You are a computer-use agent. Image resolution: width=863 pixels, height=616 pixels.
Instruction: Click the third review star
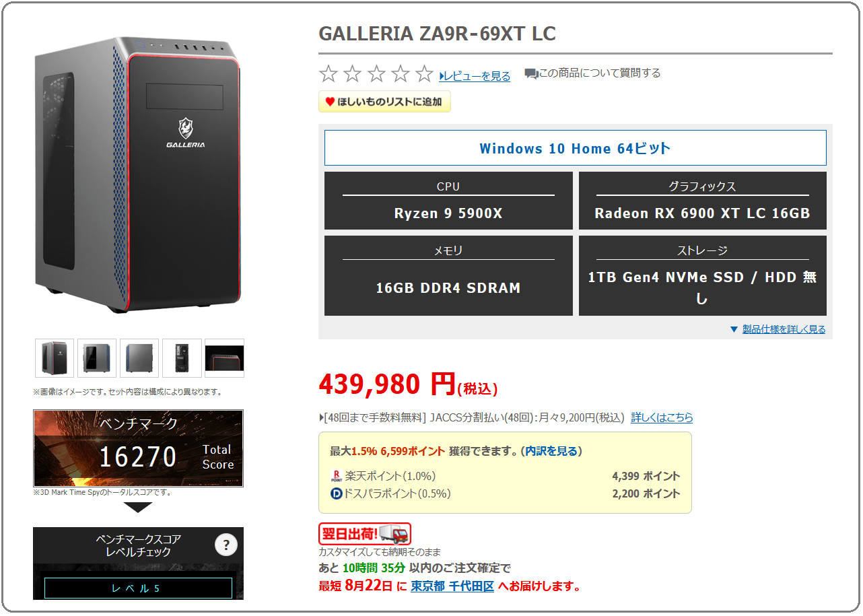point(376,73)
